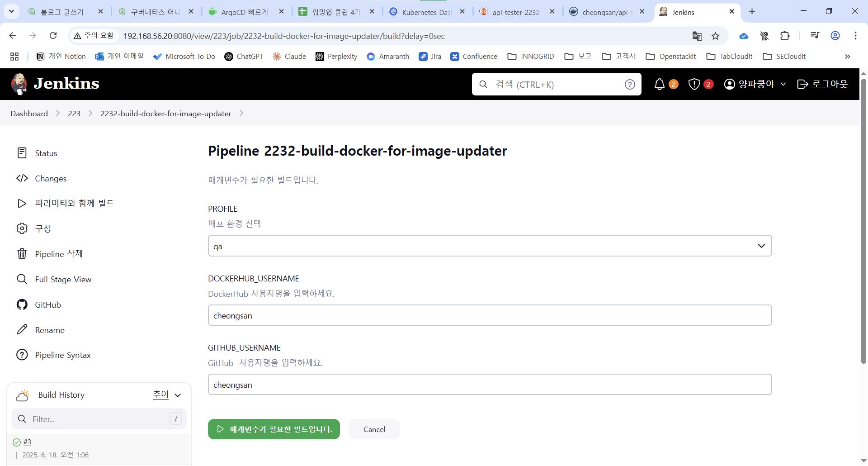Expand the TabCloudit bookmark folder
The height and width of the screenshot is (466, 868).
(x=729, y=57)
